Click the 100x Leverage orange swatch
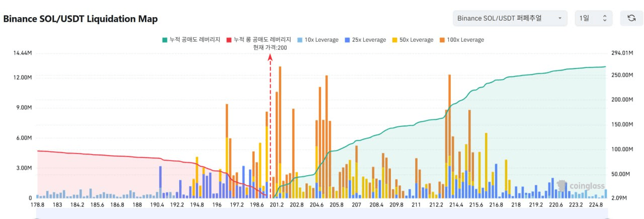Screen dimensions: 644x219 coord(442,40)
